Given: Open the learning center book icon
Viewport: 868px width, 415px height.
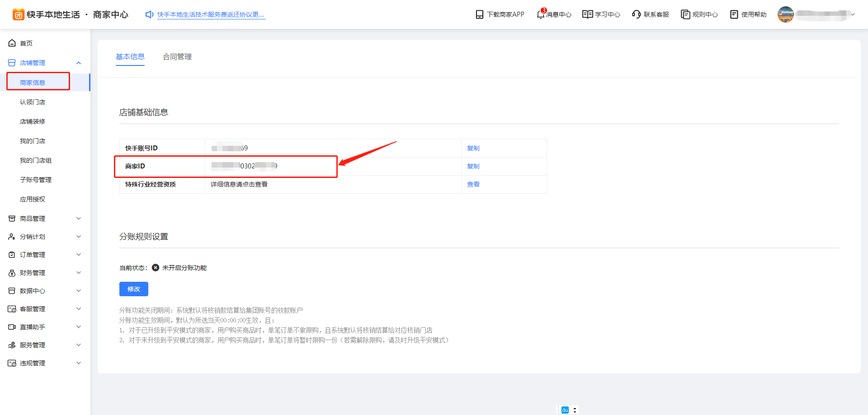Looking at the screenshot, I should pos(587,14).
